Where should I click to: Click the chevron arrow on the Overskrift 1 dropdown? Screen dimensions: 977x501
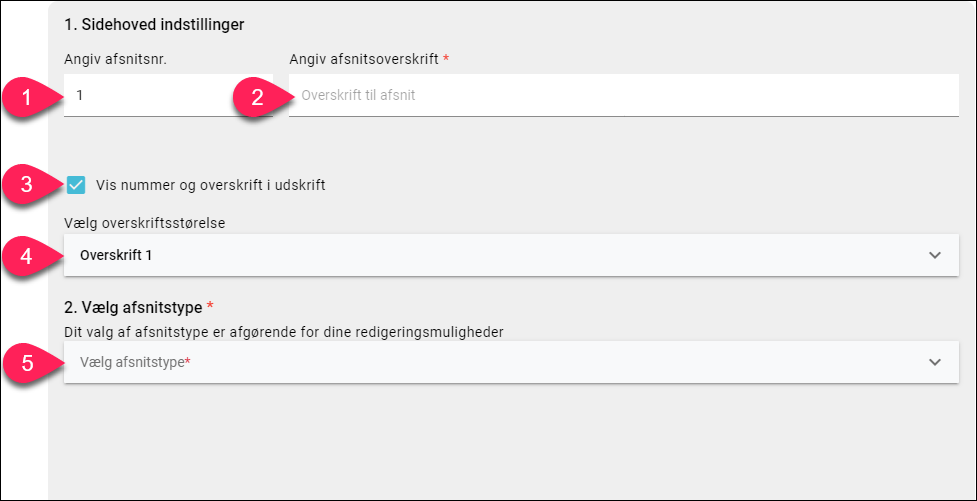coord(935,255)
